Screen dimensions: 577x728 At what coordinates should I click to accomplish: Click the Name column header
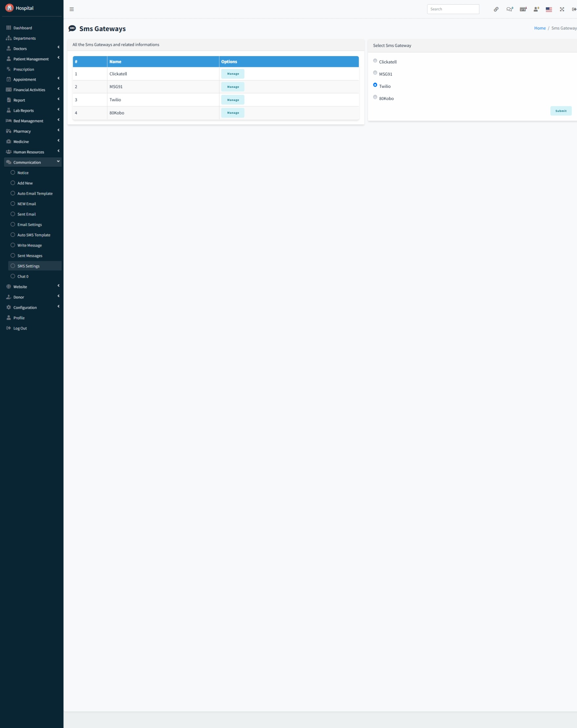pos(163,62)
